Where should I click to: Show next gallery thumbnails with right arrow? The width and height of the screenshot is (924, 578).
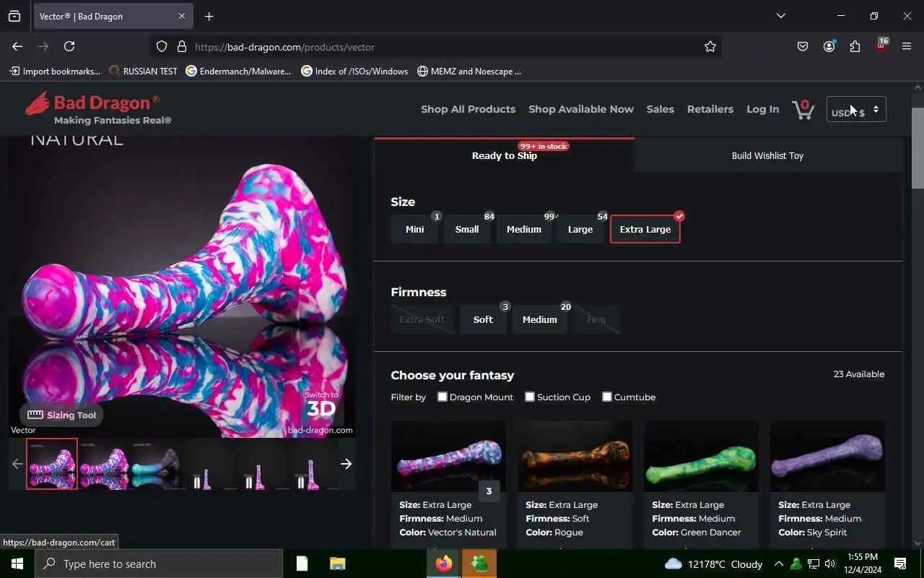click(x=346, y=464)
